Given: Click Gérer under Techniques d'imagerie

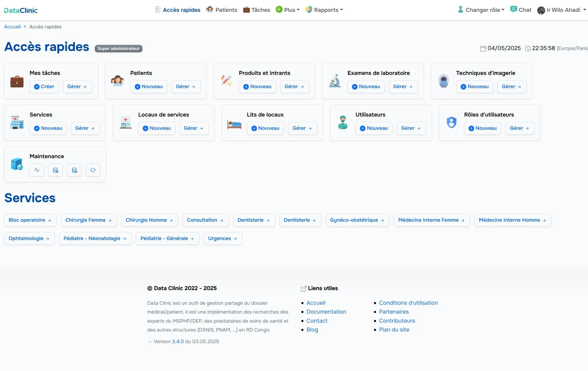Looking at the screenshot, I should coord(512,87).
